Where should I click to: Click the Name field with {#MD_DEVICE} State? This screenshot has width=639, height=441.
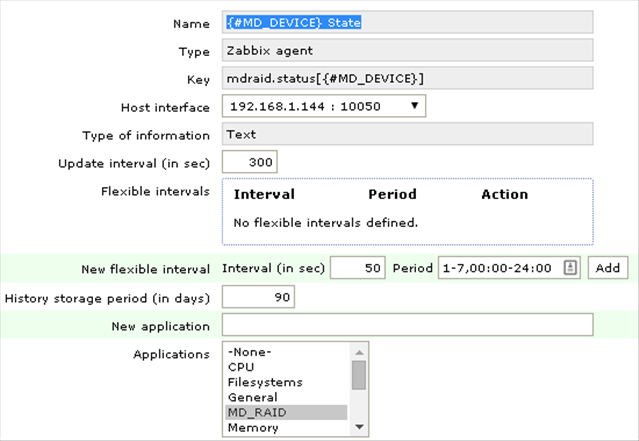click(408, 22)
